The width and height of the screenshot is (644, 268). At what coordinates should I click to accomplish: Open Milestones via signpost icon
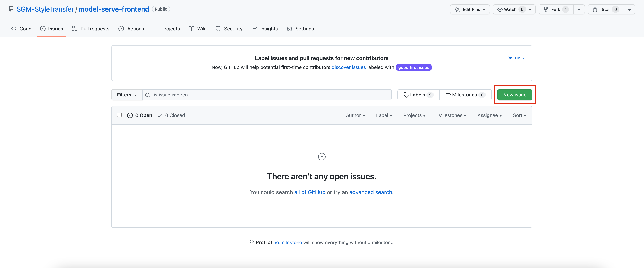point(448,95)
